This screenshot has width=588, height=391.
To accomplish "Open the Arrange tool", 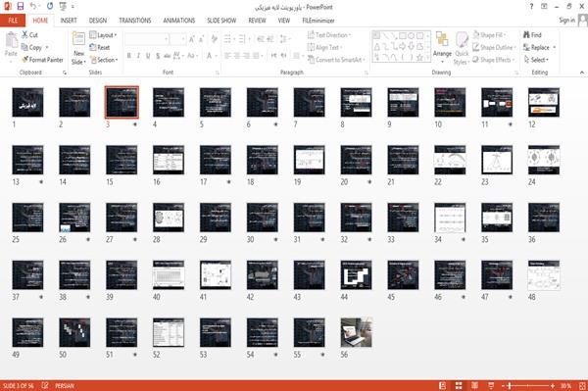I will [x=442, y=47].
